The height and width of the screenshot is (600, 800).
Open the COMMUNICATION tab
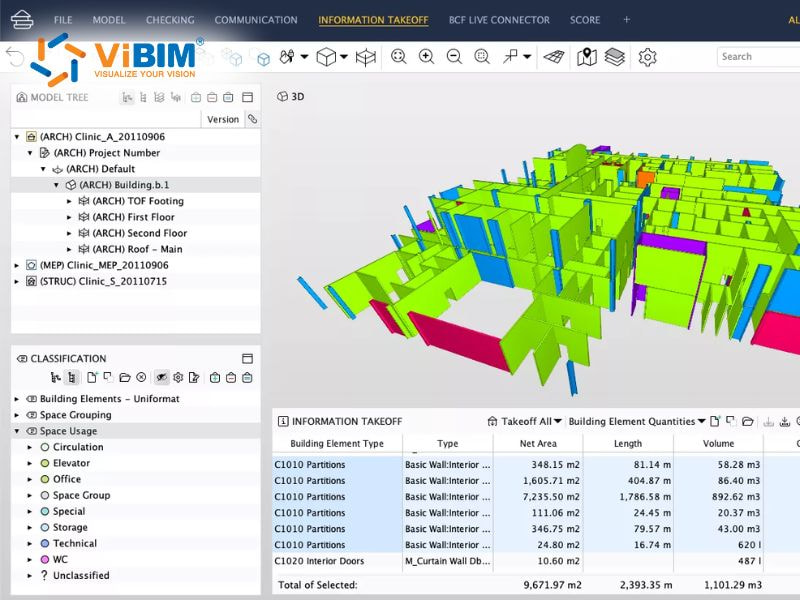(x=258, y=19)
